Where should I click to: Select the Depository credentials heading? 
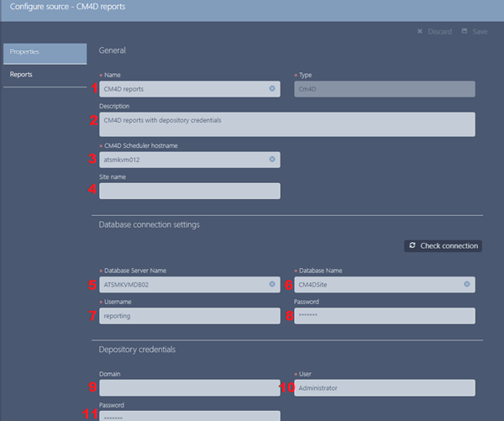[x=137, y=350]
